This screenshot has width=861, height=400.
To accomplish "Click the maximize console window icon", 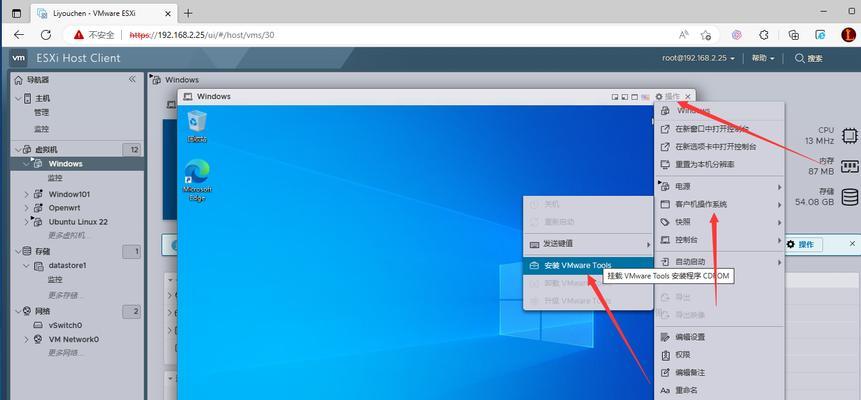I will coord(635,97).
